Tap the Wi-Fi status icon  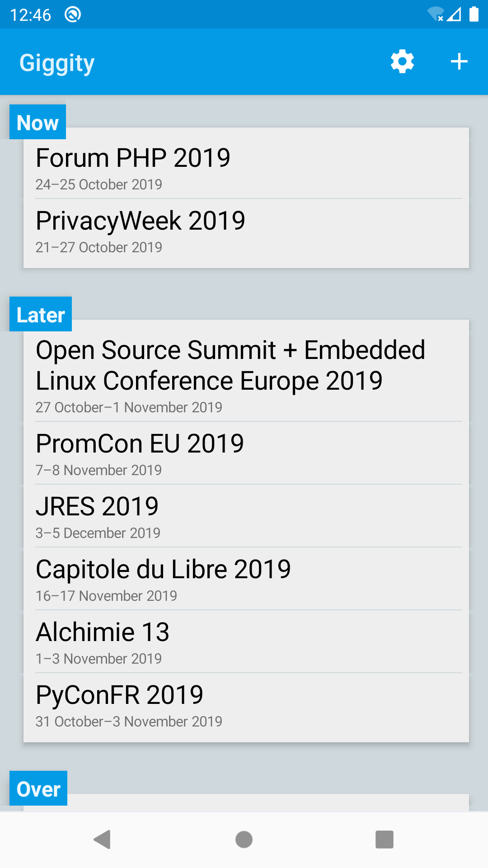(x=435, y=14)
